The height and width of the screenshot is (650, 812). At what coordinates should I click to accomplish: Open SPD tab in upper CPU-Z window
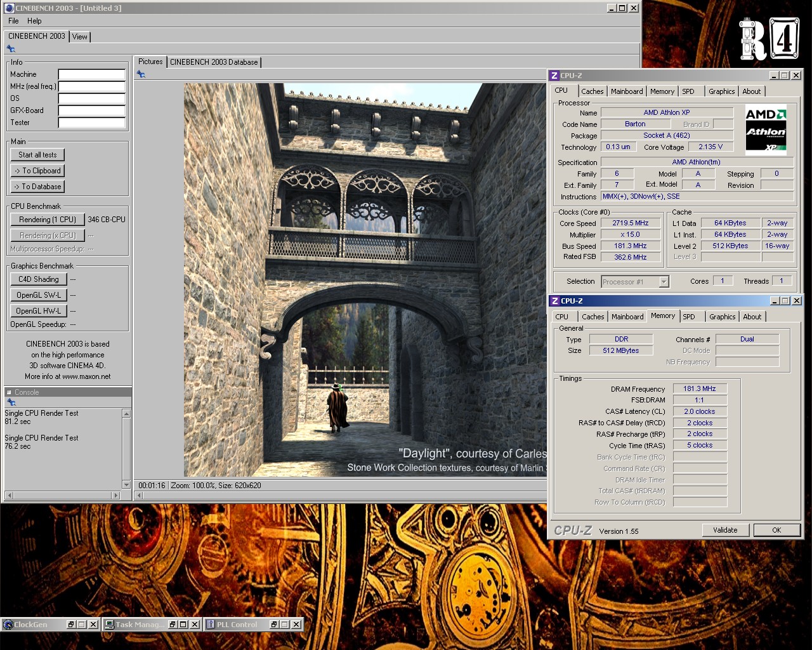tap(688, 91)
